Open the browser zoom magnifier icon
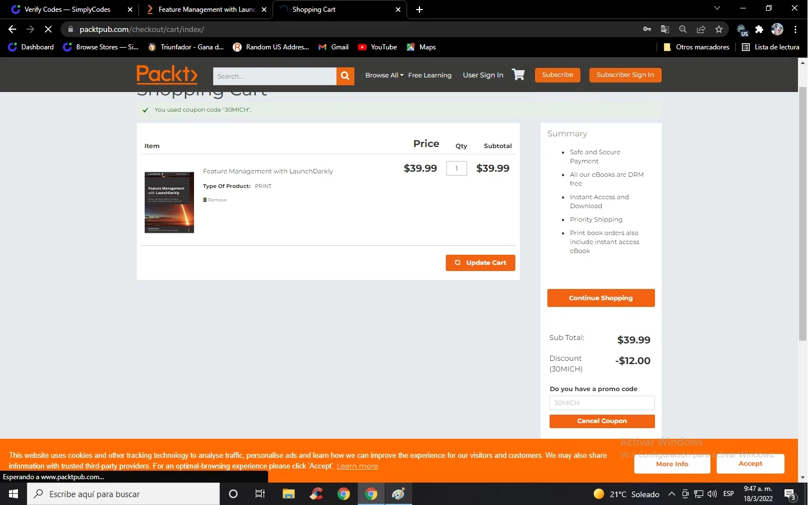Screen dimensions: 812x505 tap(682, 29)
